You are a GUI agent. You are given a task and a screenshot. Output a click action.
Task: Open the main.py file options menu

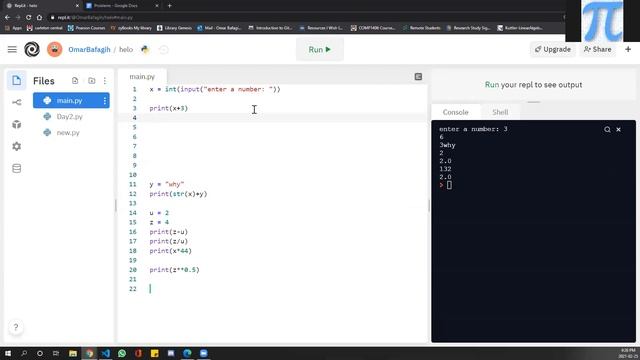104,100
